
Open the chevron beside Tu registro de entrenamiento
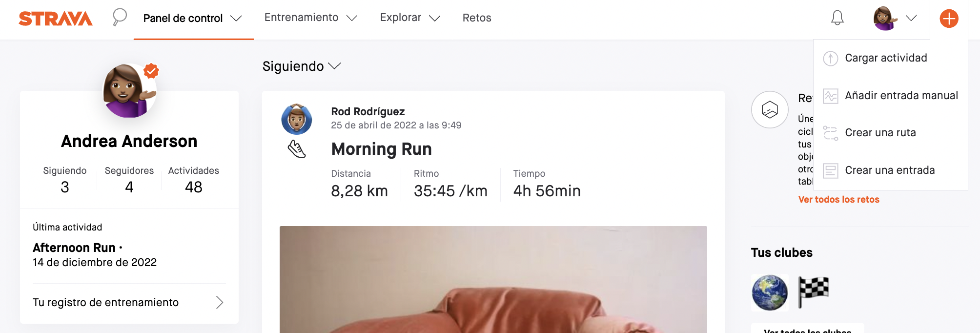click(x=220, y=303)
